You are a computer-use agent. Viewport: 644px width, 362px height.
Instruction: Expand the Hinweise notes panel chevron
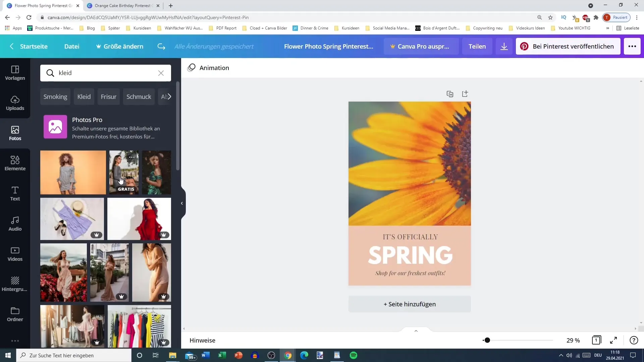tap(416, 331)
